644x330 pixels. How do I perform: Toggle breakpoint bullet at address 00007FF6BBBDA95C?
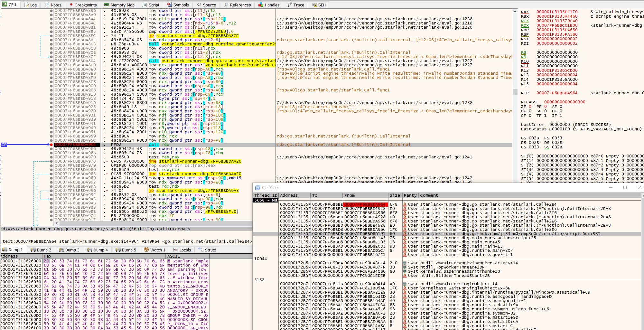pos(51,140)
